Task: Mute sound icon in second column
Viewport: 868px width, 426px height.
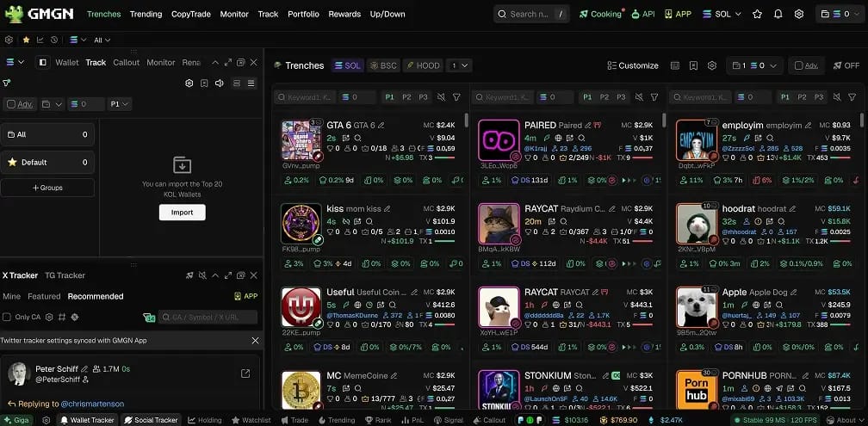Action: 639,96
